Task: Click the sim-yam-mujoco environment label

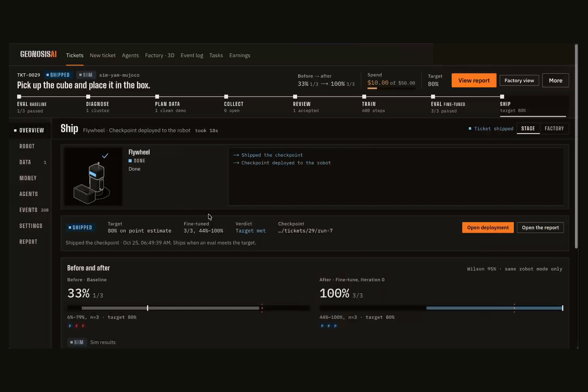Action: [x=119, y=75]
